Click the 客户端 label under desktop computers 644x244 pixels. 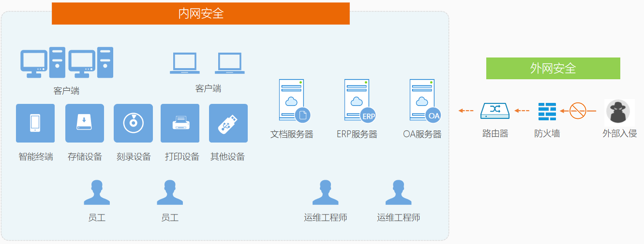[x=66, y=90]
